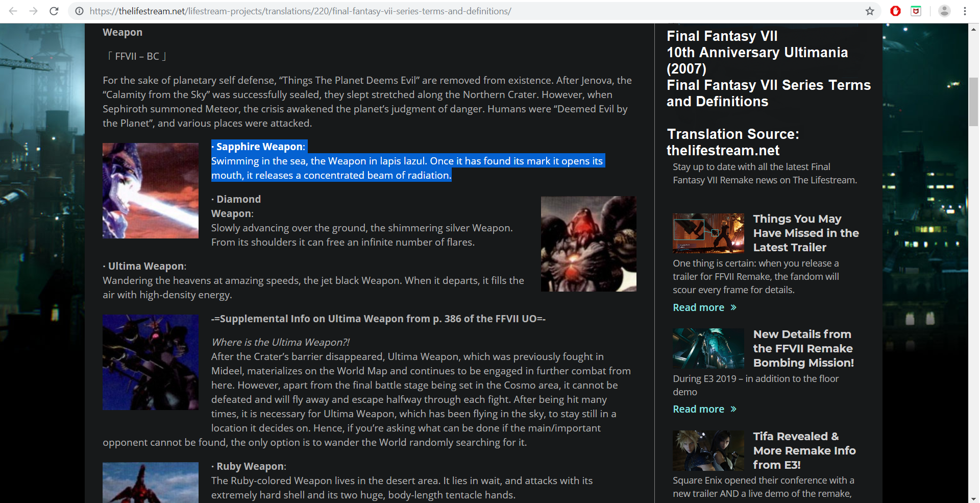
Task: Open the 'New Details from the FFVII Remake' thumbnail
Action: point(708,349)
